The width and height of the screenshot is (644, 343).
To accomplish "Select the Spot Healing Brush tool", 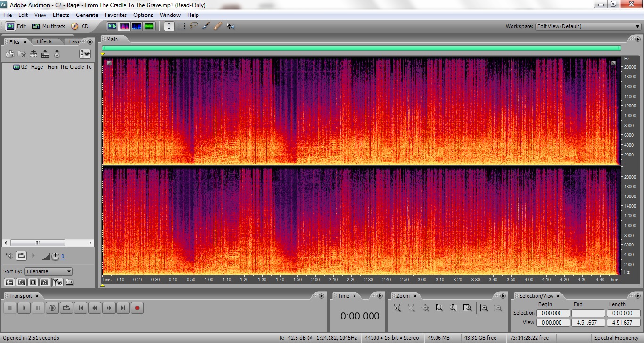I will pos(218,26).
